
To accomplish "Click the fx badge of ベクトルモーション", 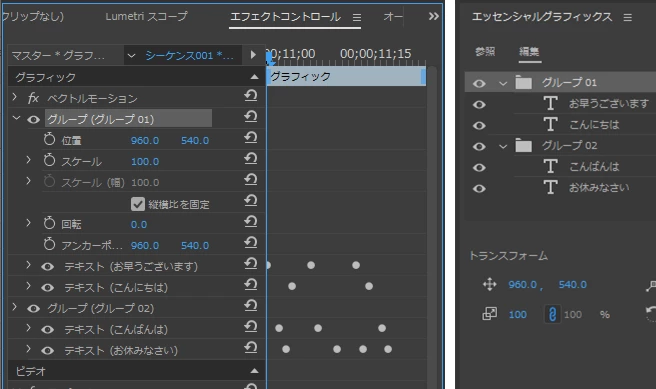I will pos(33,98).
